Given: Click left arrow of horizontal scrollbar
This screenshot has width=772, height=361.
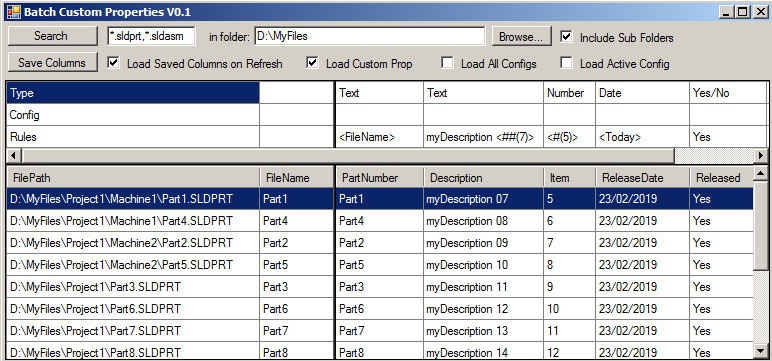Looking at the screenshot, I should point(13,156).
